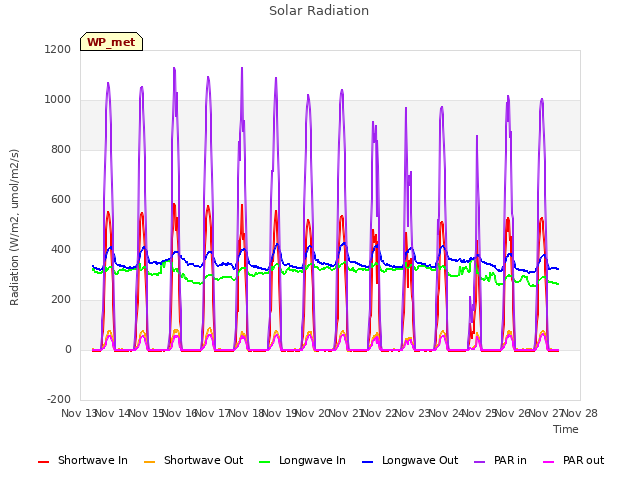Toggle the Longwave Out legend entry
Viewport: 640px width, 480px height.
pos(410,460)
